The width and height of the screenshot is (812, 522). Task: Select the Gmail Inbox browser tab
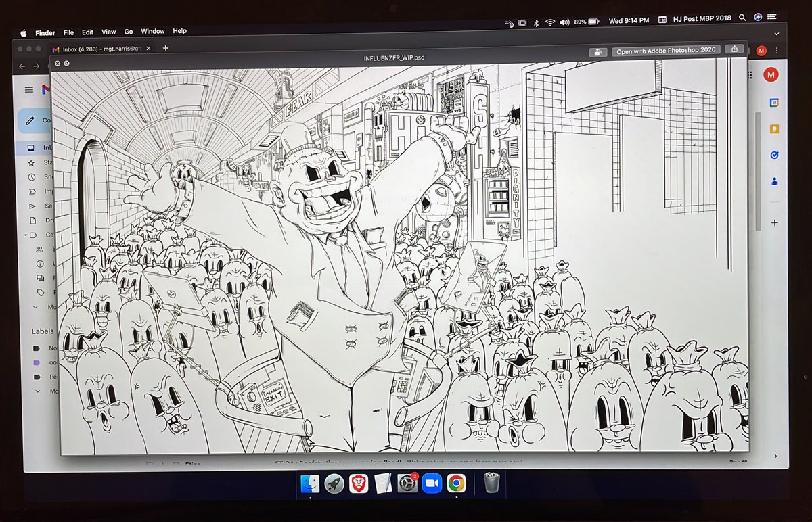[101, 49]
